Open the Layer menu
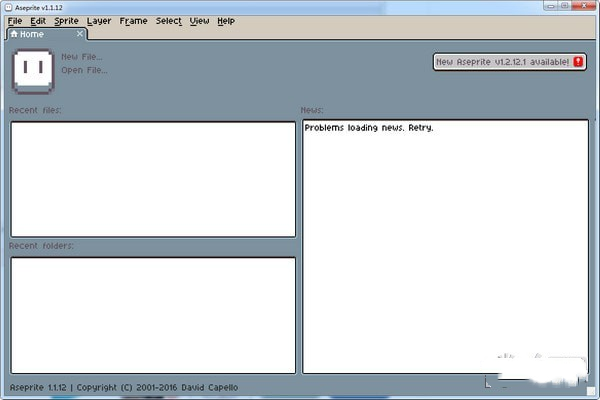 99,21
